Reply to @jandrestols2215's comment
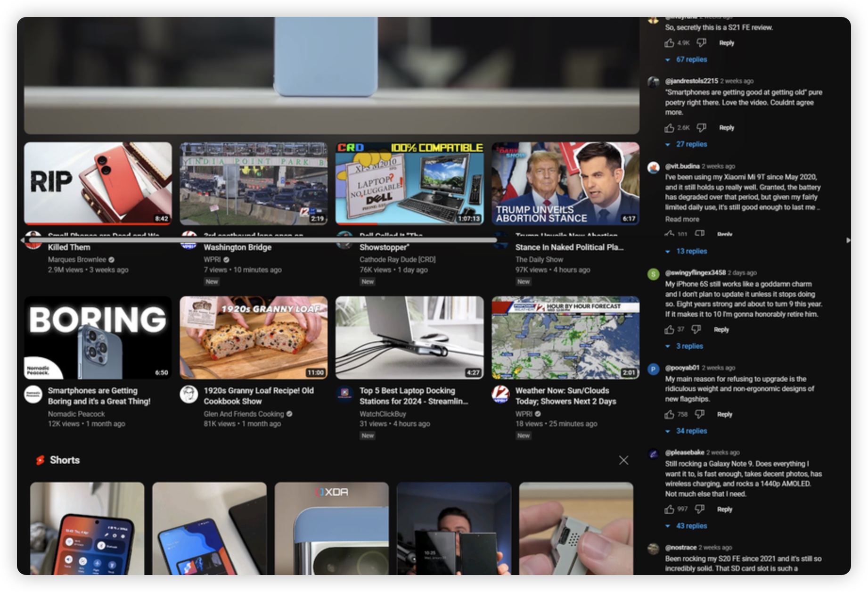The image size is (868, 592). (727, 128)
